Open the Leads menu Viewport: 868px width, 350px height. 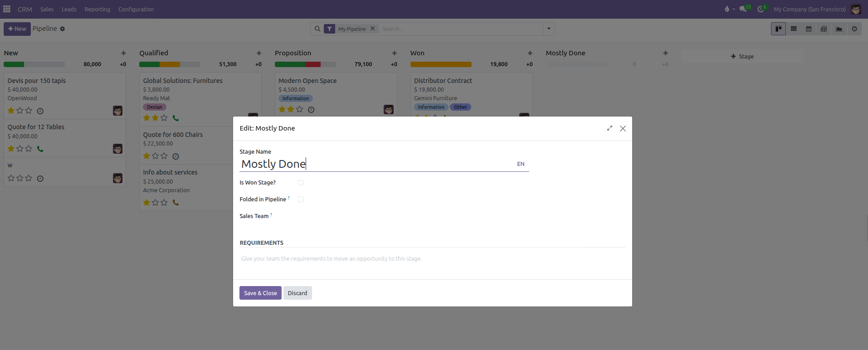[69, 9]
